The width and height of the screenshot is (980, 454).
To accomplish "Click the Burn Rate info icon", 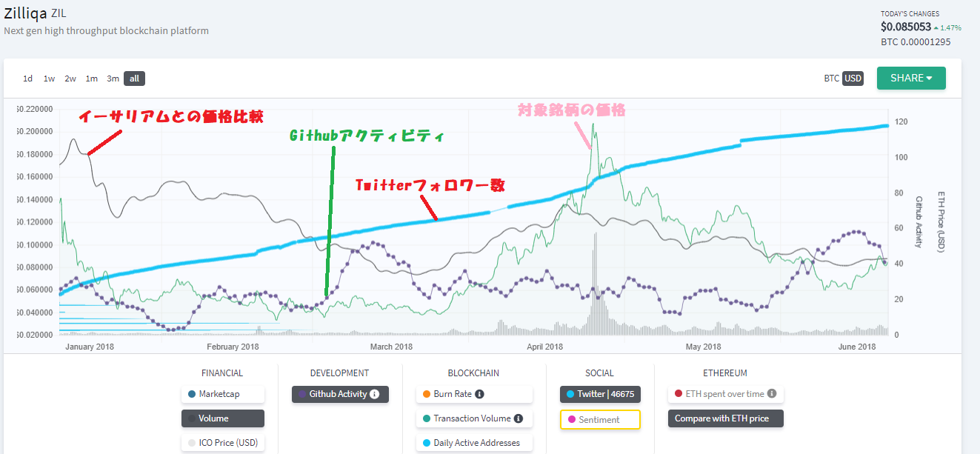I will tap(479, 394).
